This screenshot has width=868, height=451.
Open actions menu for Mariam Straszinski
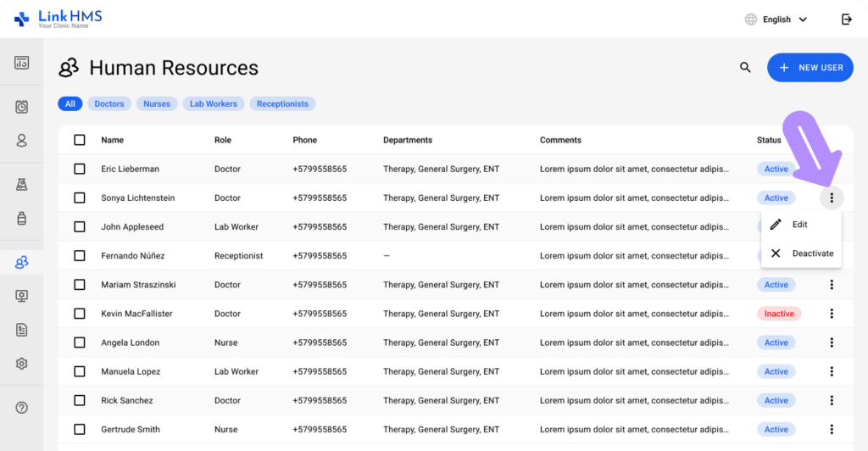point(832,285)
